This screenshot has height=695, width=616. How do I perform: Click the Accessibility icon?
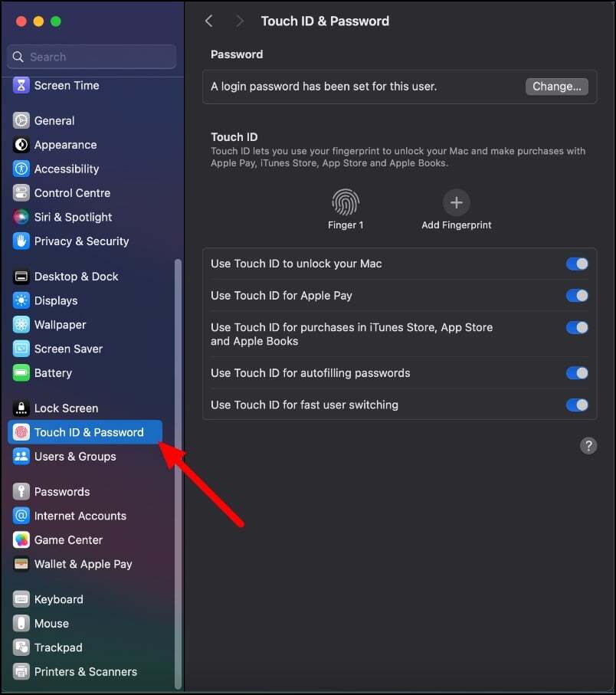(x=21, y=169)
